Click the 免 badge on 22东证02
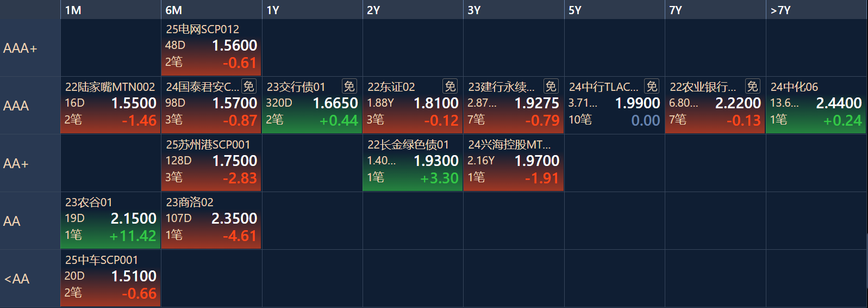The height and width of the screenshot is (308, 868). click(x=450, y=87)
